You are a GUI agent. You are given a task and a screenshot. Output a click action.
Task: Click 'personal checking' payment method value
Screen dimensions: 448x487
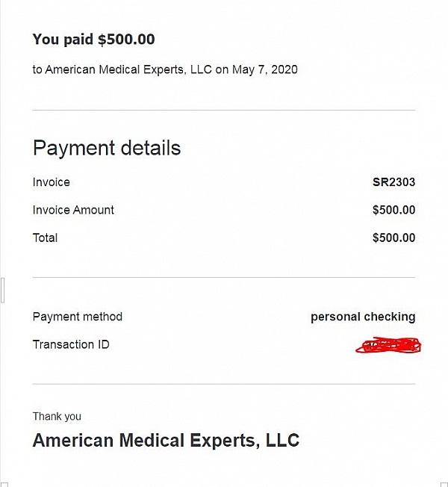[x=363, y=317]
